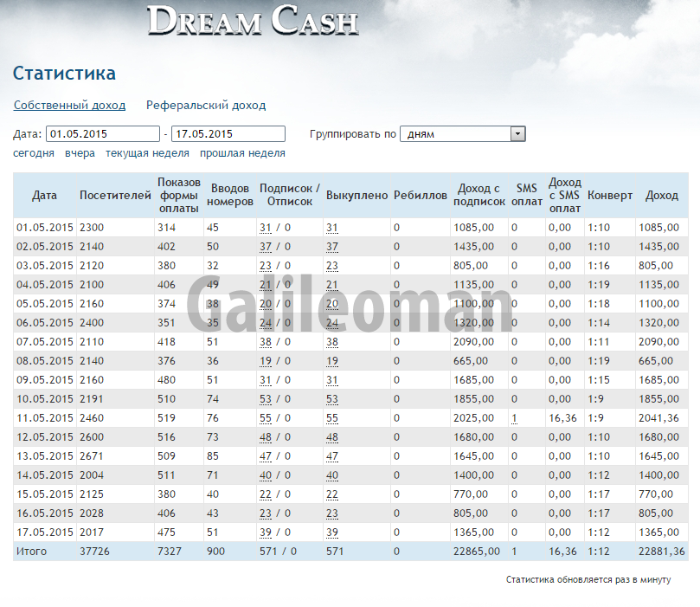Open redeemed link 37 for 02.05.2015
The width and height of the screenshot is (700, 607).
click(332, 247)
